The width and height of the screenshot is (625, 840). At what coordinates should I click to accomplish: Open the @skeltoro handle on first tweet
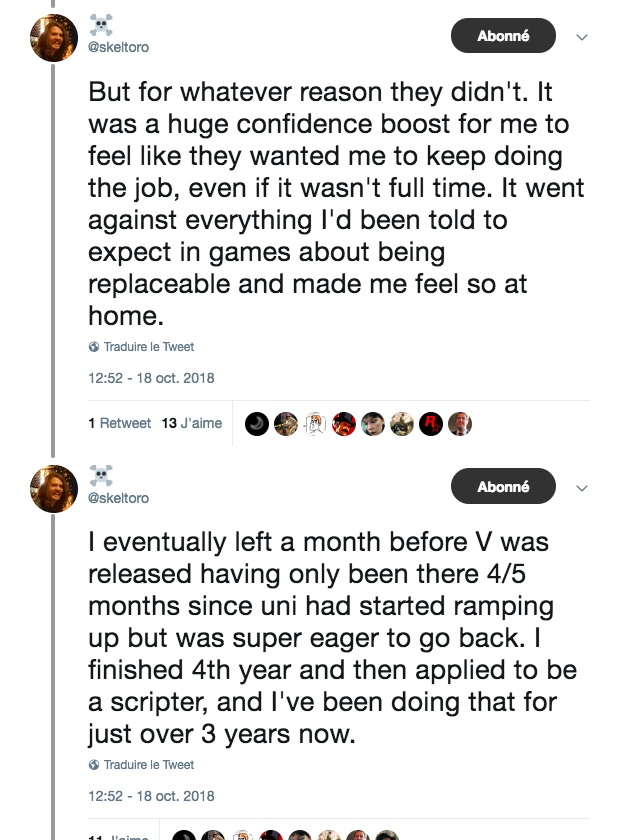point(118,47)
